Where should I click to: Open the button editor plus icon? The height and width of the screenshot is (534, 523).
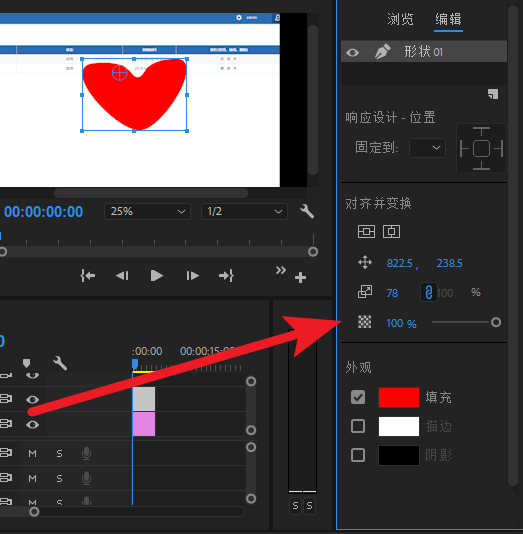[x=300, y=278]
